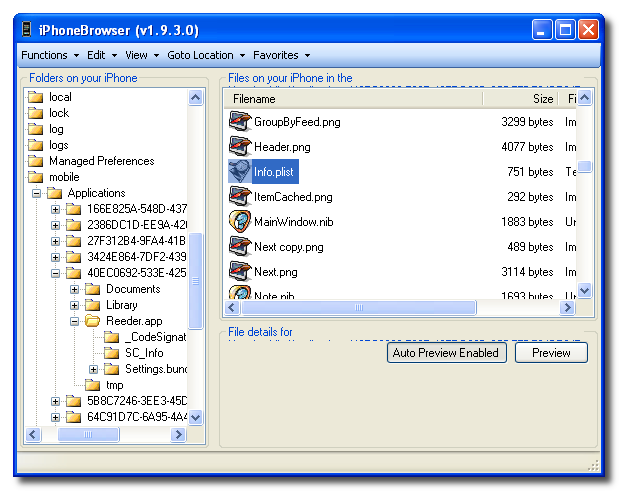619x491 pixels.
Task: Collapse the Applications tree node
Action: [36, 193]
